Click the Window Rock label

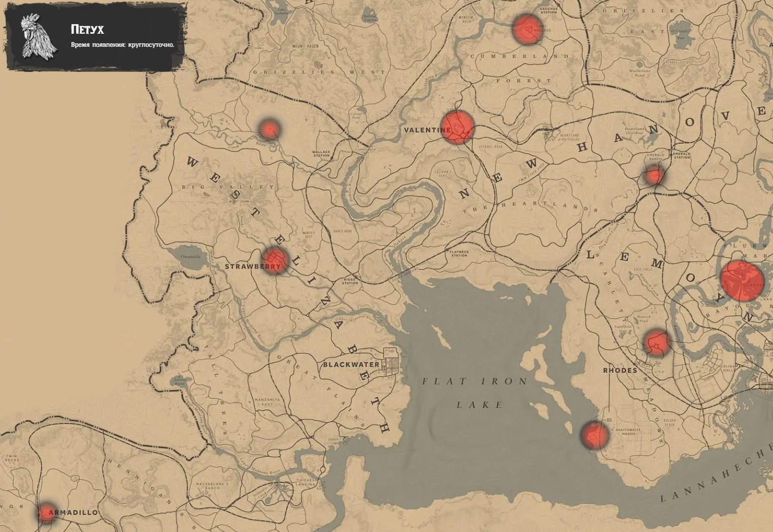click(x=467, y=20)
